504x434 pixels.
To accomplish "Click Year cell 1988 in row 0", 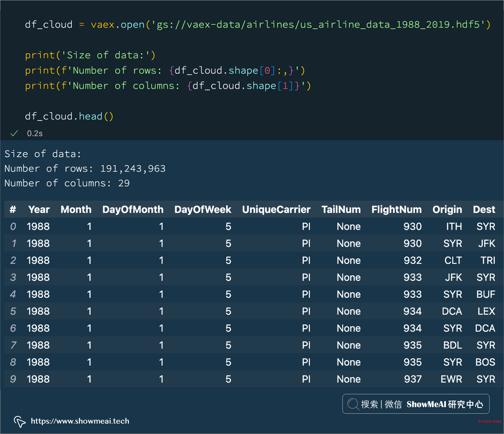I will tap(38, 226).
